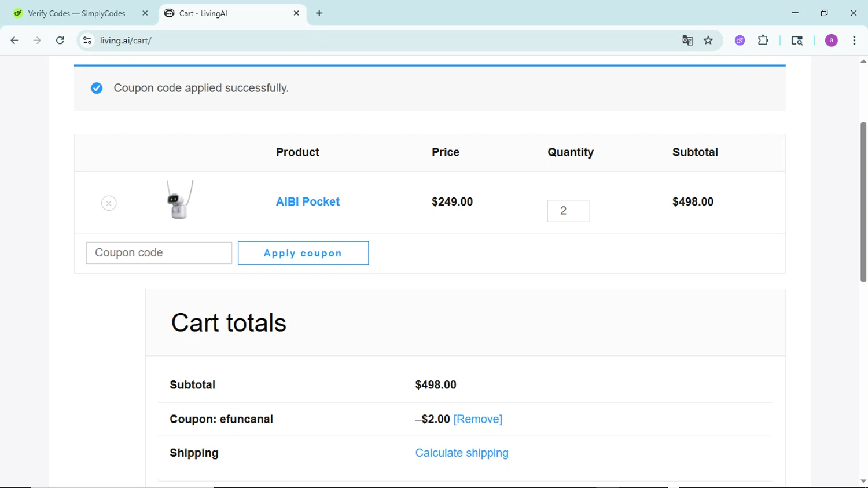Open the purple SimplyCodes extension icon
Screen dimensions: 868x488
(740, 41)
